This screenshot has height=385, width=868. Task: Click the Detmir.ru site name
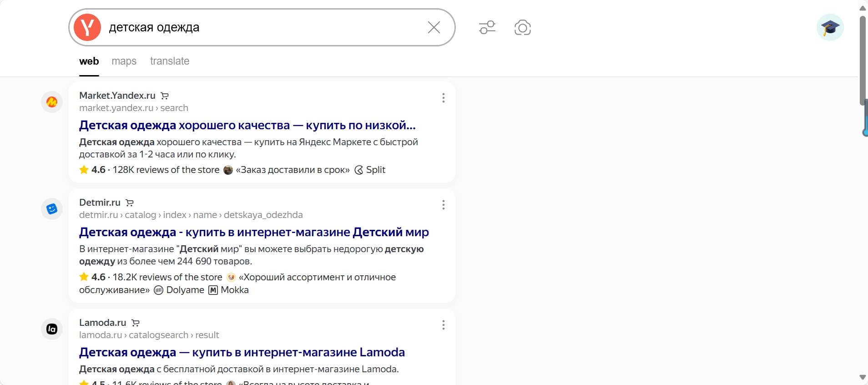(x=100, y=203)
